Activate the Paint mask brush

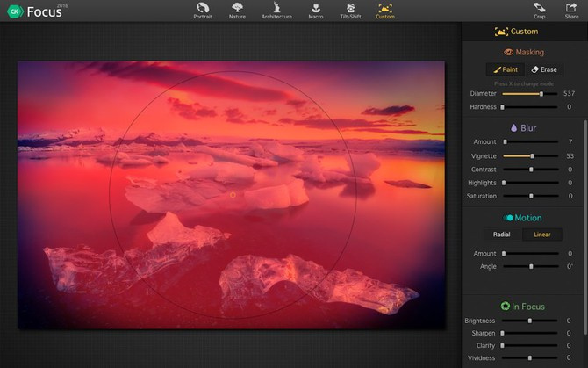506,69
